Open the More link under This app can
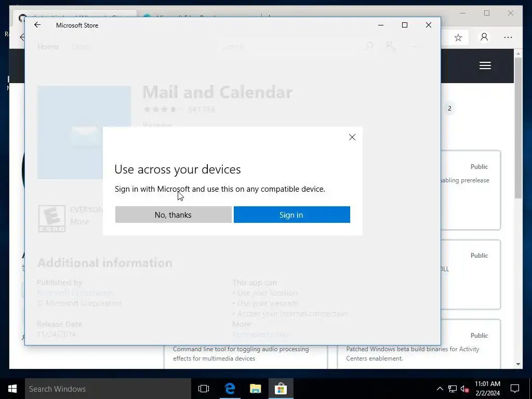532x399 pixels. (x=241, y=324)
